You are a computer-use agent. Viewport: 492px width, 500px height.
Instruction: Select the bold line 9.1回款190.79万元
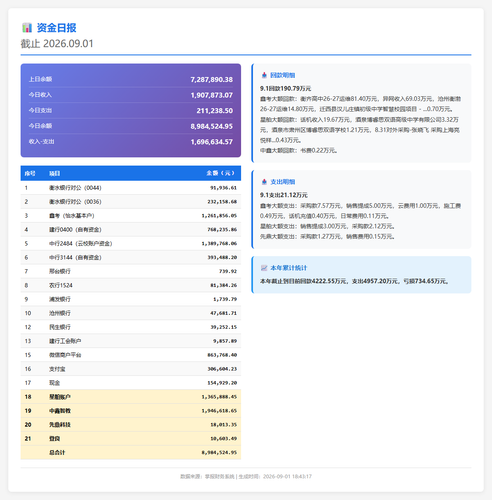pyautogui.click(x=286, y=89)
